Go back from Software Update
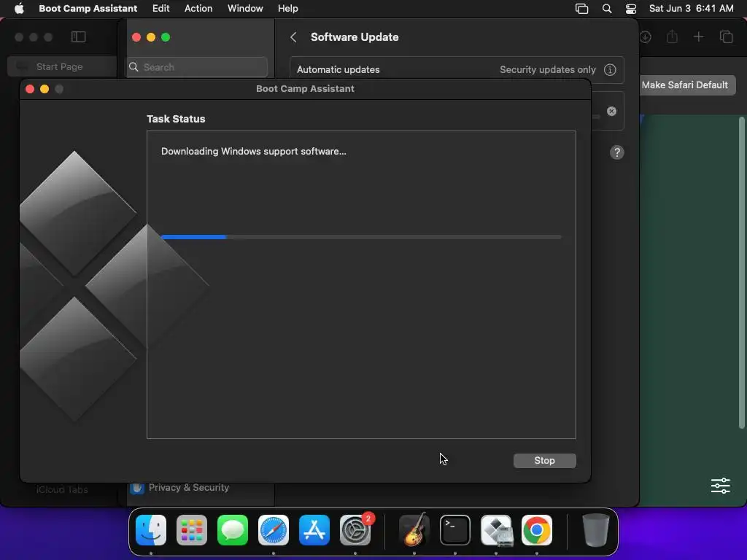 (x=293, y=37)
